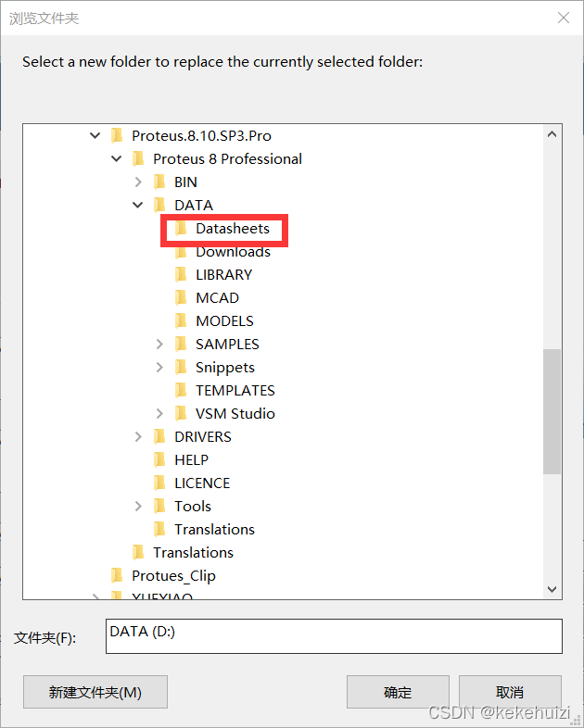Click the DRIVERS folder icon
This screenshot has width=584, height=728.
click(159, 436)
